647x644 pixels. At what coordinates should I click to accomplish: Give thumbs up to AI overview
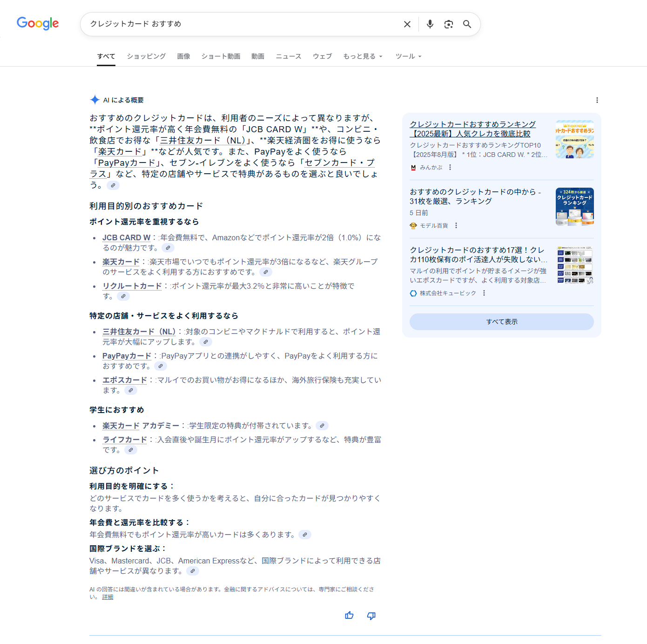349,616
